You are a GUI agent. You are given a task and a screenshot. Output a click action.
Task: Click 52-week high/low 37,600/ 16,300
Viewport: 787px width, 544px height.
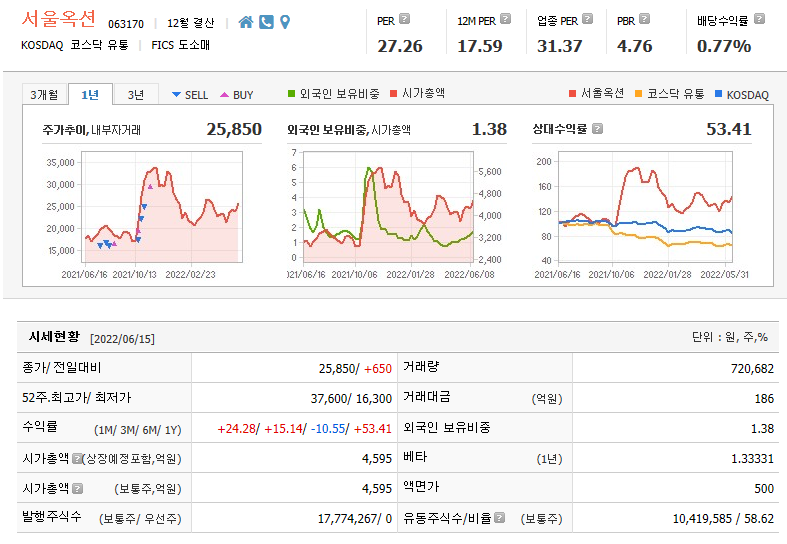tap(351, 398)
